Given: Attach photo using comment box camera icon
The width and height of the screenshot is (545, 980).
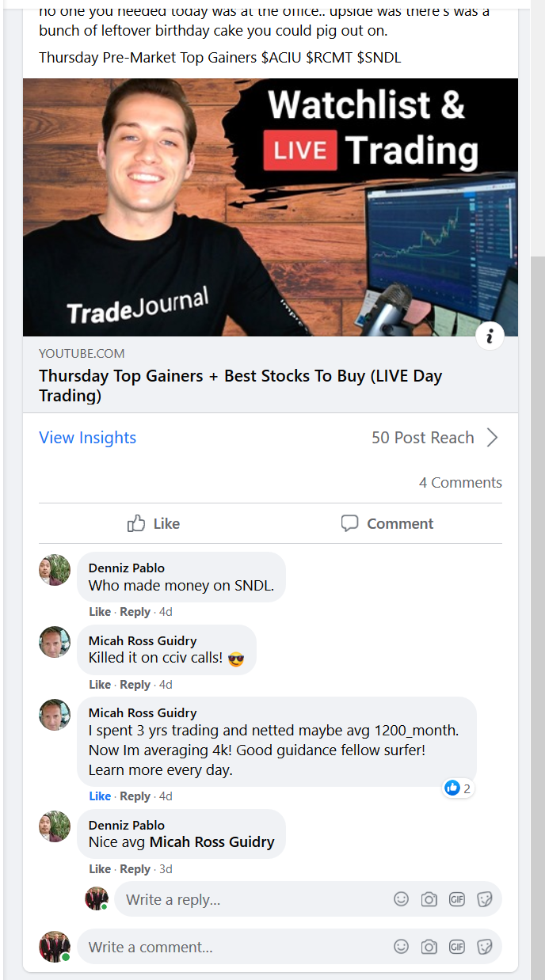Looking at the screenshot, I should [x=429, y=947].
